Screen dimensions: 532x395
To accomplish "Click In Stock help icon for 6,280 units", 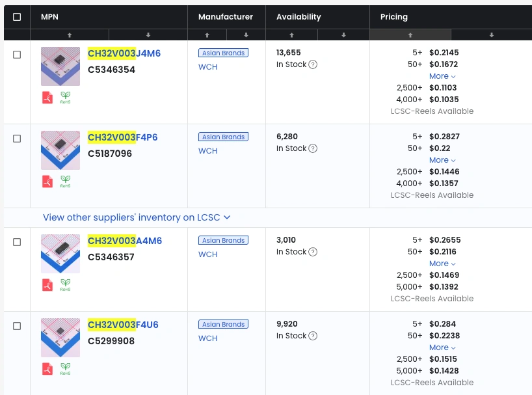I will click(313, 148).
